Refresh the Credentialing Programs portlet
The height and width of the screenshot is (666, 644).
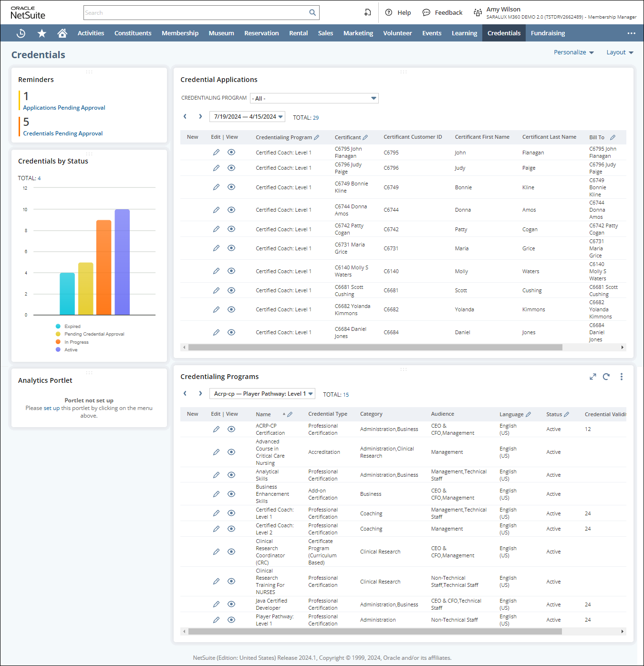[606, 377]
